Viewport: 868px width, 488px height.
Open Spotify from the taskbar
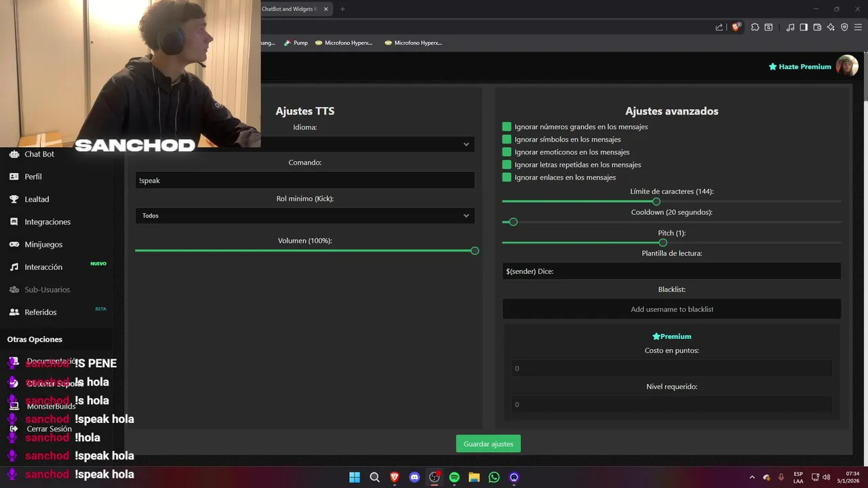tap(454, 477)
